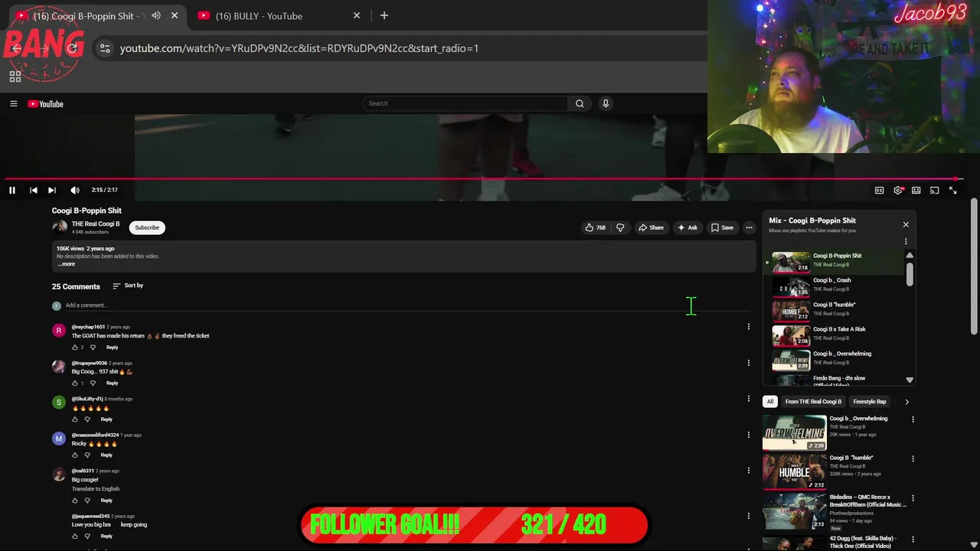Save video to a playlist

pos(722,227)
